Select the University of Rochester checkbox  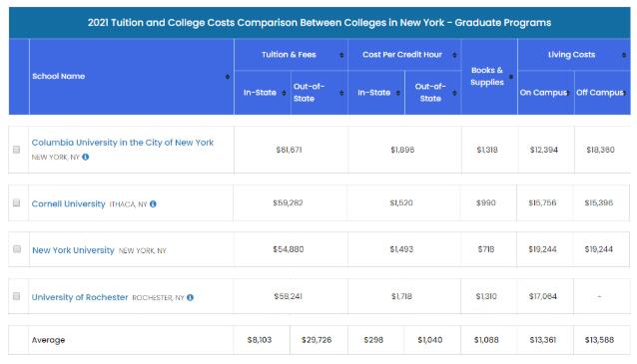coord(17,296)
